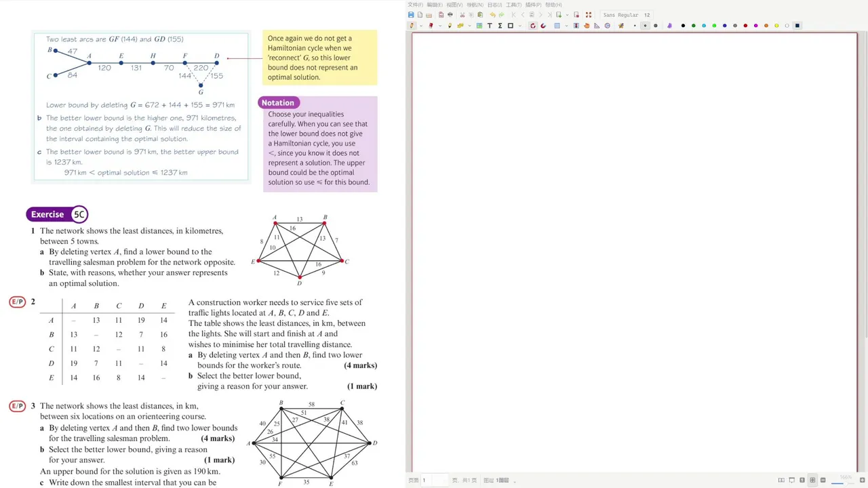Click the page number input field

(436, 480)
